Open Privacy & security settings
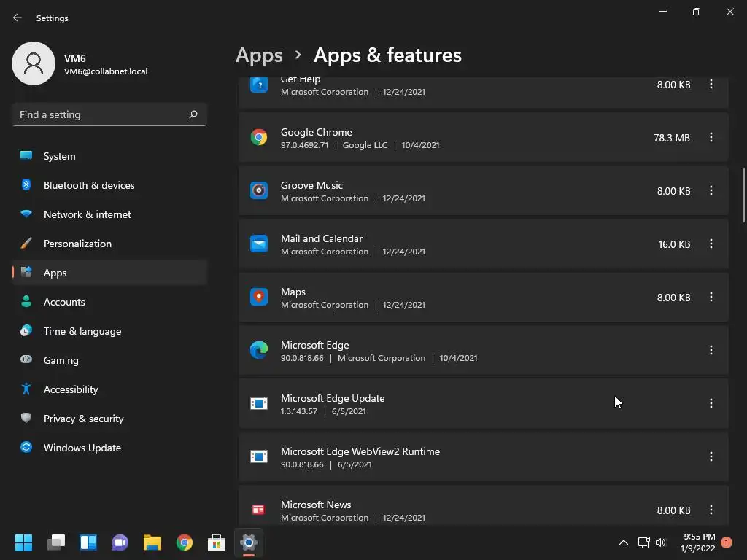Viewport: 747px width, 560px height. pos(83,419)
